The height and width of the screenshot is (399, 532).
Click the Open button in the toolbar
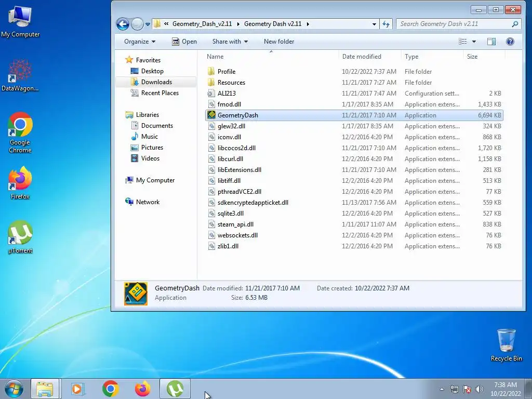click(184, 42)
